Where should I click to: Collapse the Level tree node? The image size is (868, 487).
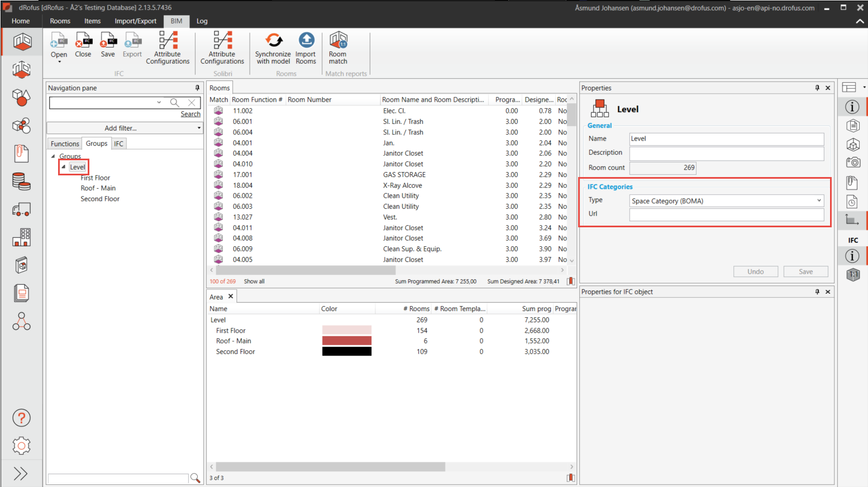coord(64,167)
